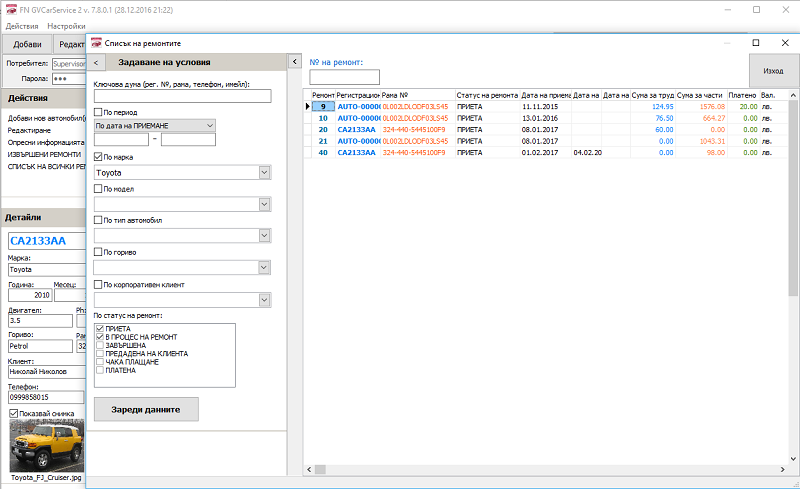The height and width of the screenshot is (489, 800).
Task: Open the По гориво fuel dropdown
Action: pyautogui.click(x=264, y=267)
